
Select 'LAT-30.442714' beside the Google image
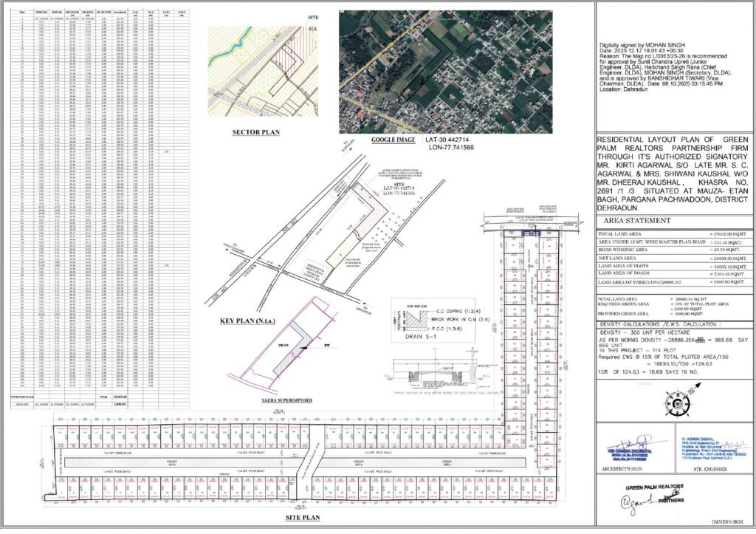coord(446,140)
